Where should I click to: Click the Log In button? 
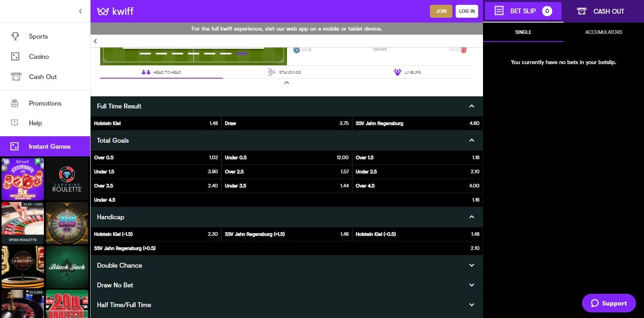point(467,11)
